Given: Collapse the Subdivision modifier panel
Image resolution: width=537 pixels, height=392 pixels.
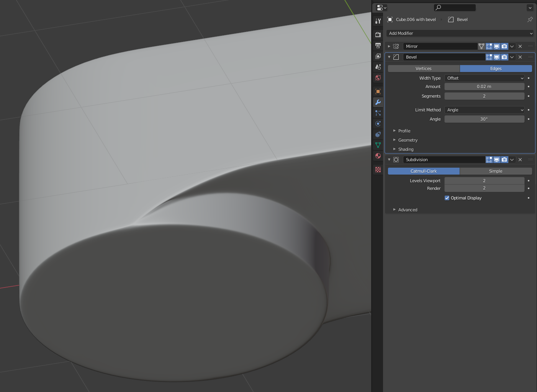Looking at the screenshot, I should pyautogui.click(x=389, y=160).
